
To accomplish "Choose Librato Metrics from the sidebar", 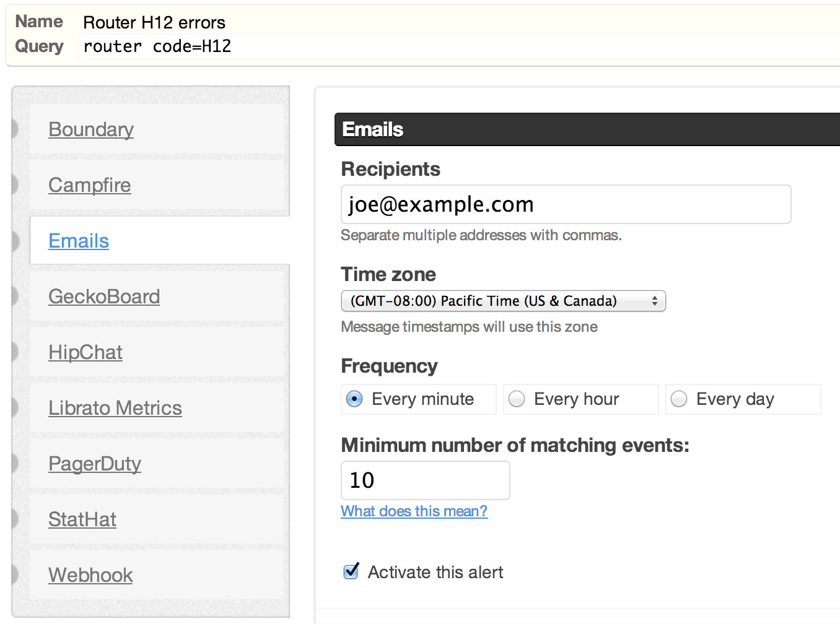I will pos(115,408).
